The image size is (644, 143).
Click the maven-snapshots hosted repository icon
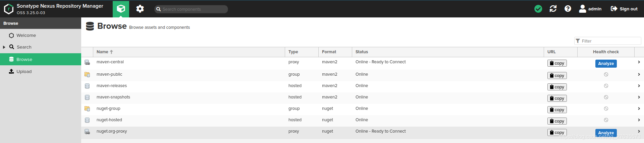[87, 97]
